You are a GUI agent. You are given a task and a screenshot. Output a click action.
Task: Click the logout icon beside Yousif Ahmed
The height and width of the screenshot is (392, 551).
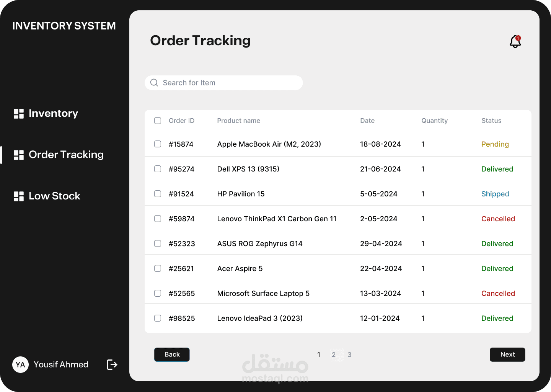click(x=112, y=364)
